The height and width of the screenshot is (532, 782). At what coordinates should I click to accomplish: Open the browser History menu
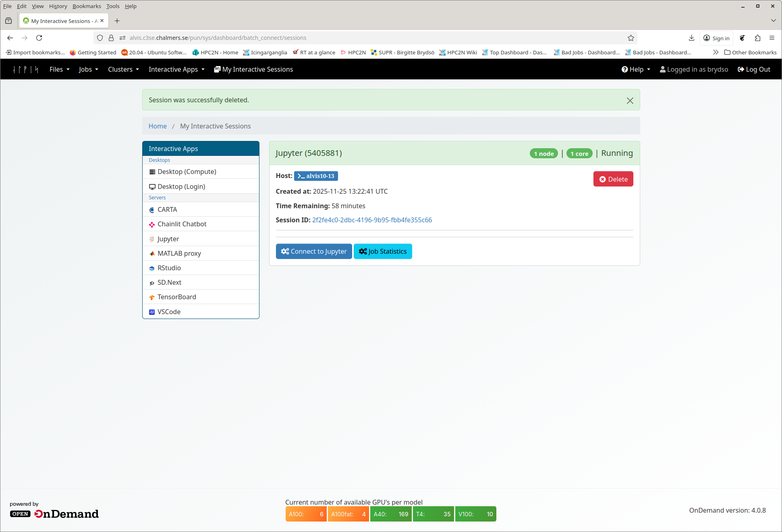pyautogui.click(x=58, y=6)
